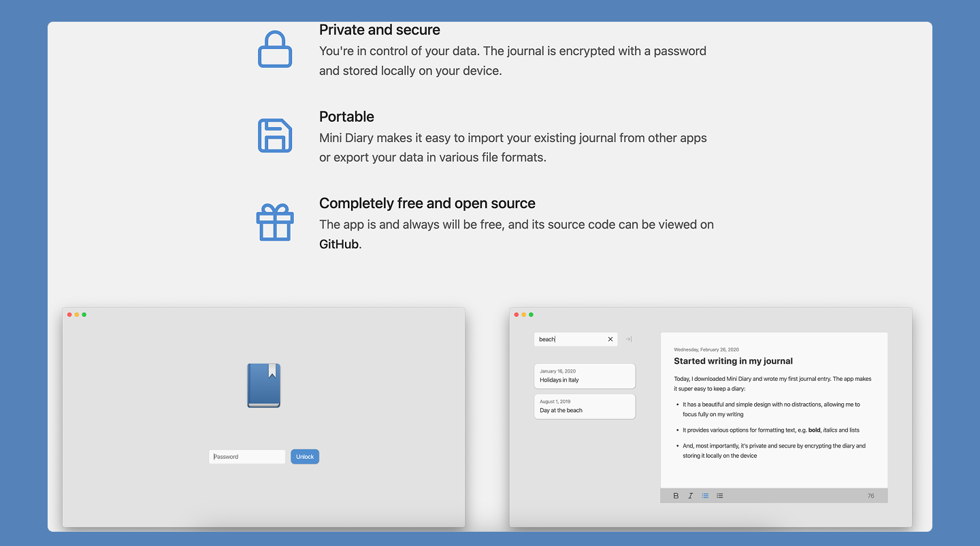Click the bullet starting "And, most importantly"
The image size is (980, 546).
tap(774, 451)
